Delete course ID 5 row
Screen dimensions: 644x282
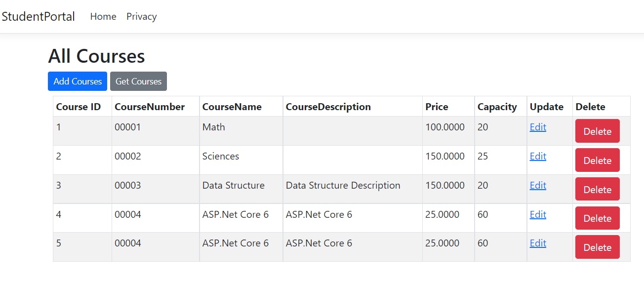pyautogui.click(x=598, y=247)
